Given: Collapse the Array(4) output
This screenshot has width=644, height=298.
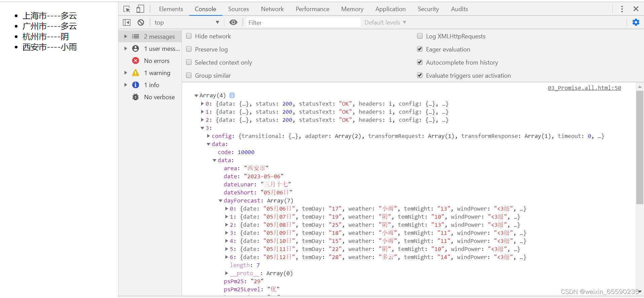Looking at the screenshot, I should pos(196,96).
